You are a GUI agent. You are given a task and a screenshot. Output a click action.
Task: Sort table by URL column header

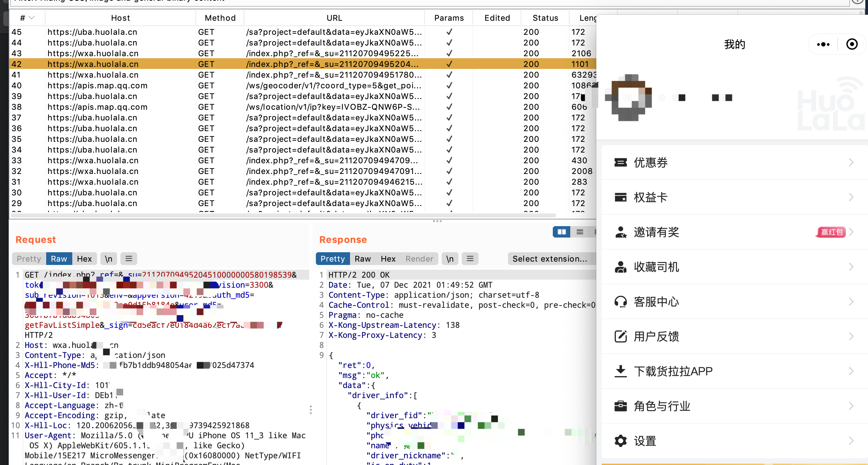334,18
